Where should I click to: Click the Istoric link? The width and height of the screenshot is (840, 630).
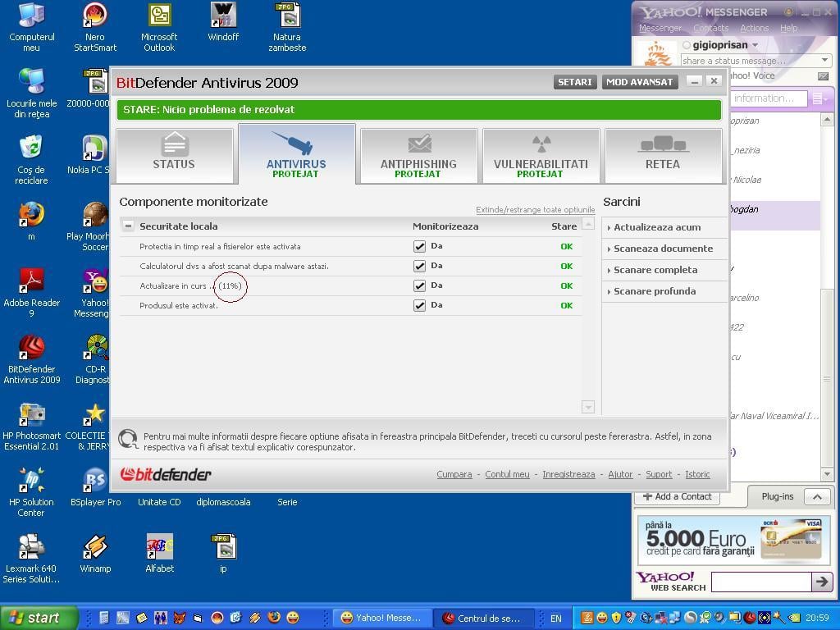click(697, 474)
